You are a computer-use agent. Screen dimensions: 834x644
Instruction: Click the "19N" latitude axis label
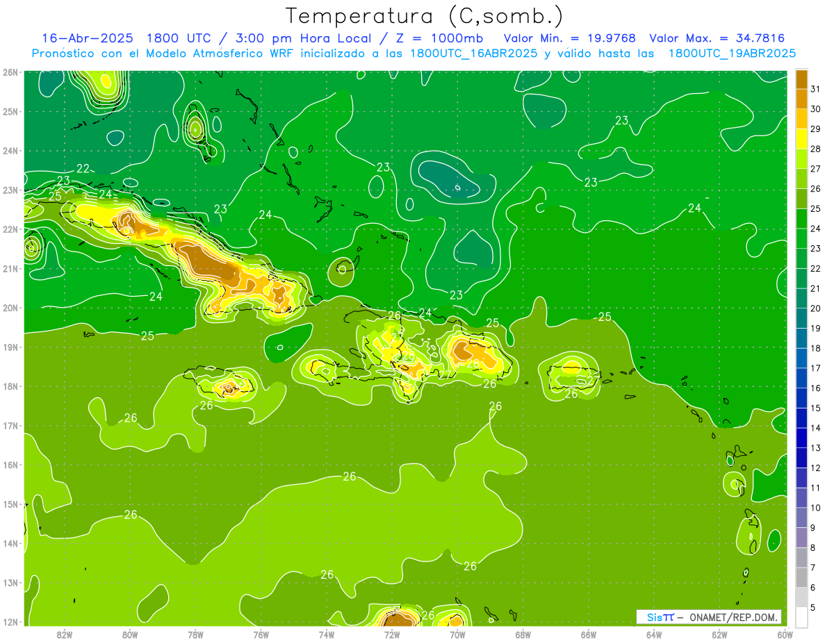(10, 347)
